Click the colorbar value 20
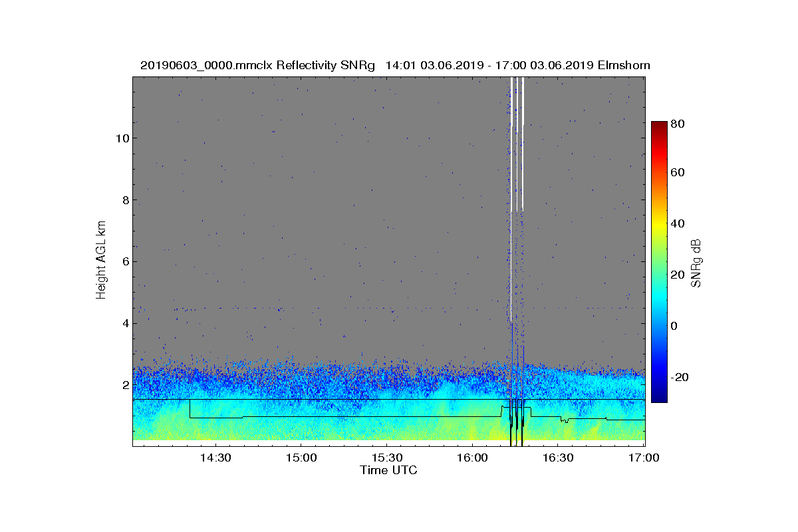Image resolution: width=798 pixels, height=532 pixels. click(x=678, y=275)
